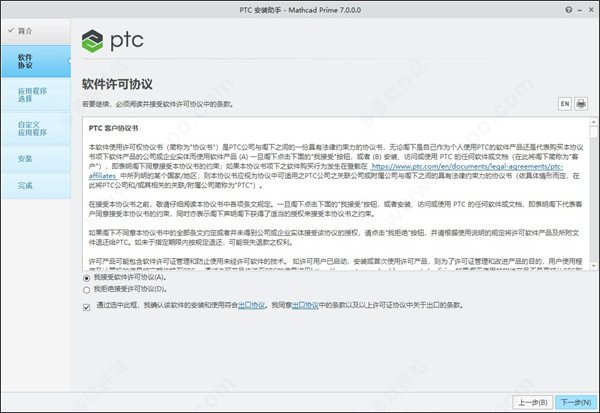This screenshot has width=600, height=413.
Task: Select the 应用程序选择 step
Action: click(x=36, y=95)
